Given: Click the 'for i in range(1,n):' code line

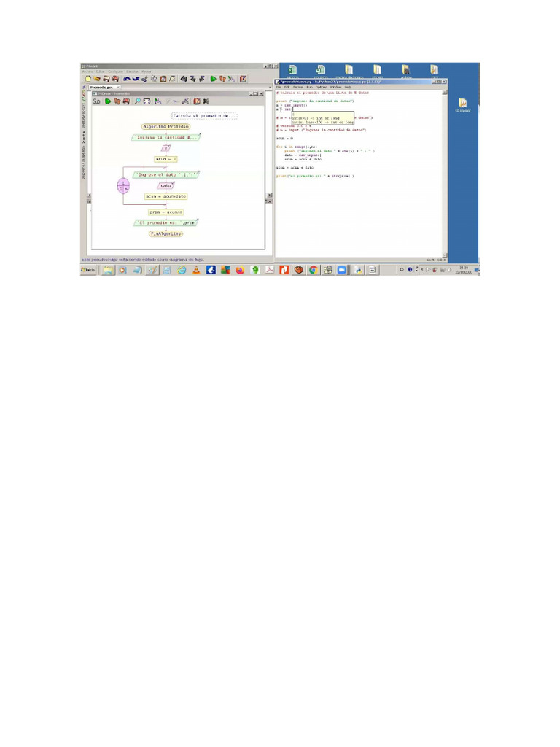Looking at the screenshot, I should tap(297, 147).
